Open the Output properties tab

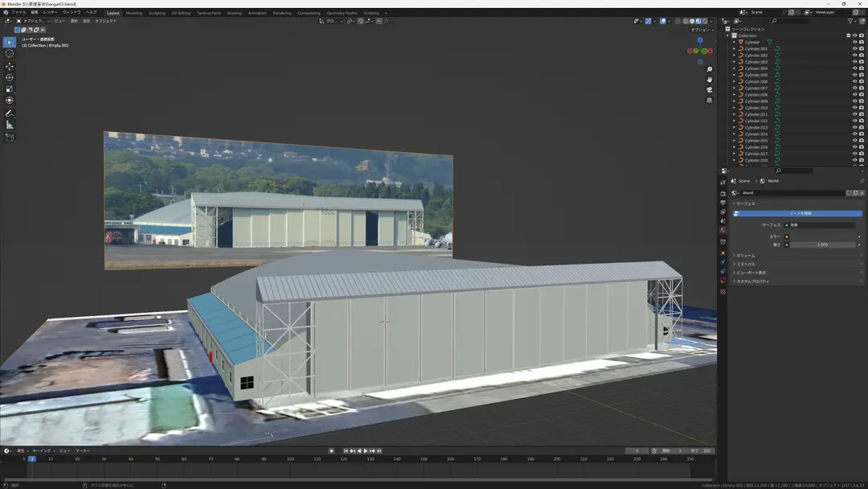pos(723,203)
